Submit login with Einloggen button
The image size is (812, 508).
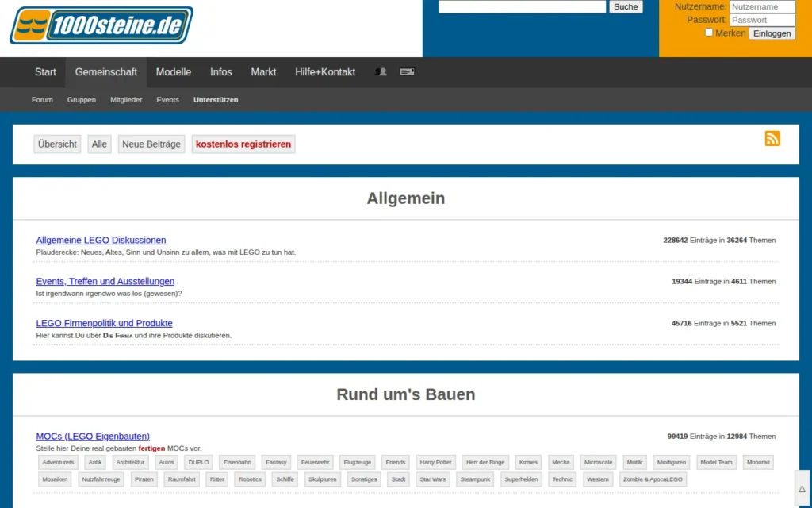coord(772,33)
